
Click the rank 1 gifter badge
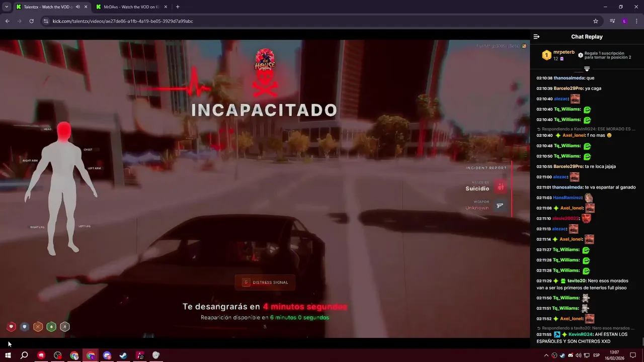coord(546,55)
